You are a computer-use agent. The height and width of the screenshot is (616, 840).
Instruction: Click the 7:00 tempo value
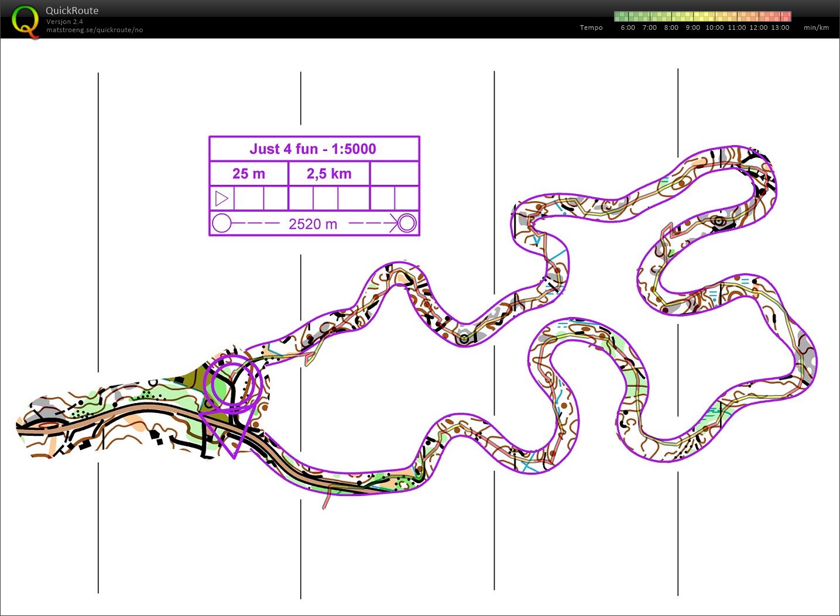649,27
